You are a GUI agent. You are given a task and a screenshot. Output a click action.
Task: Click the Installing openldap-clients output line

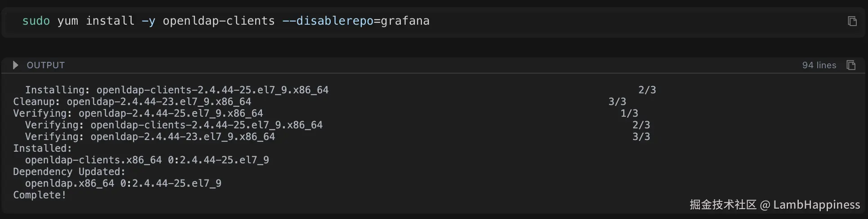(x=177, y=90)
